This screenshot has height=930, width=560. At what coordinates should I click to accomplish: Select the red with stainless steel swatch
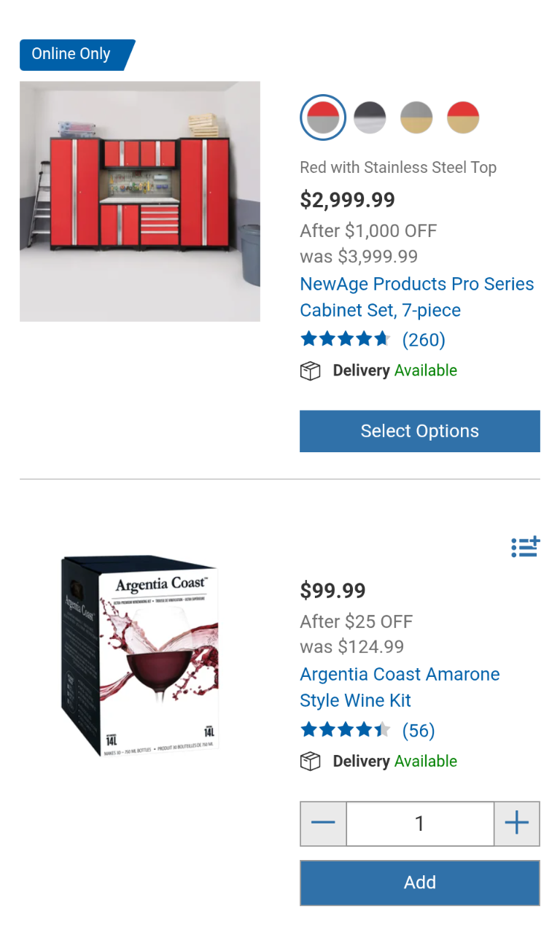pos(322,117)
